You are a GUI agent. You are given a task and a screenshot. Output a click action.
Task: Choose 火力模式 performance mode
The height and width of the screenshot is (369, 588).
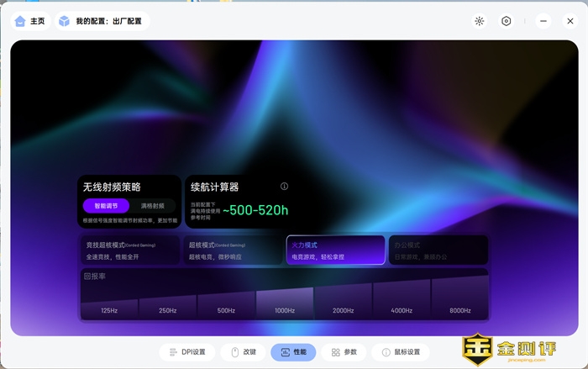point(336,250)
